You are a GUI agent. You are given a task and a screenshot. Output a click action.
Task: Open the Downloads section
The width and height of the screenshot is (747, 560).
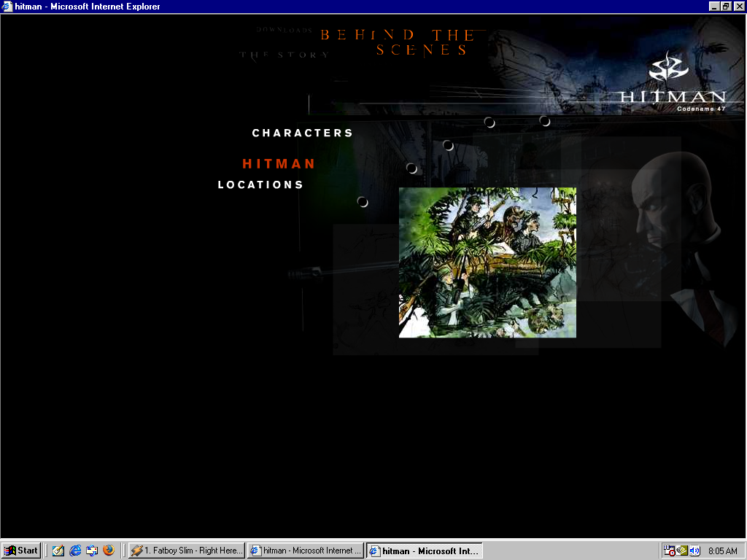pyautogui.click(x=284, y=31)
